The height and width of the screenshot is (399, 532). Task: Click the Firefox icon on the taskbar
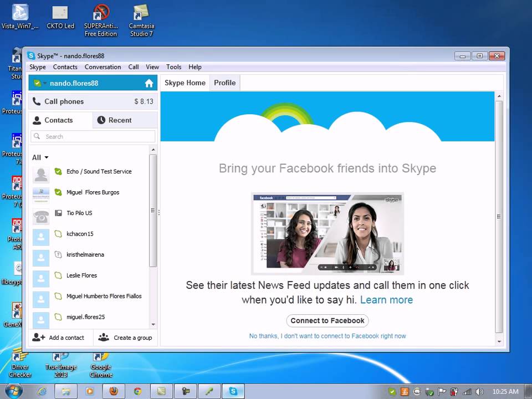[x=114, y=391]
